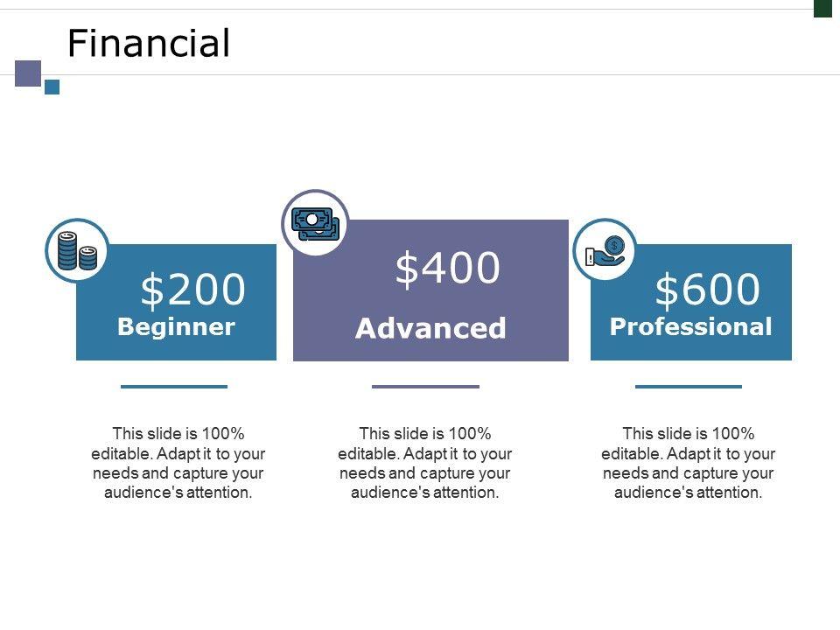Click the Professional plan label

pos(691,327)
